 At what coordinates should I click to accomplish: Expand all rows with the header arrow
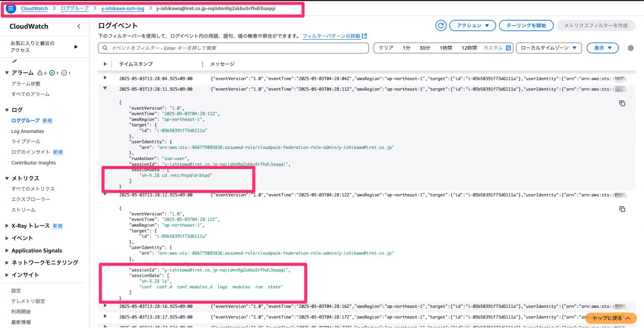pos(105,64)
